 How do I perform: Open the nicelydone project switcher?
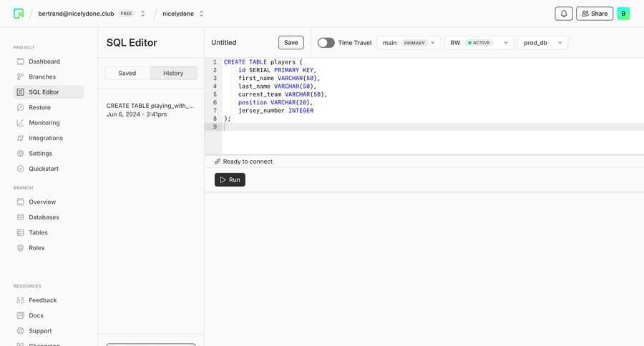click(x=201, y=14)
